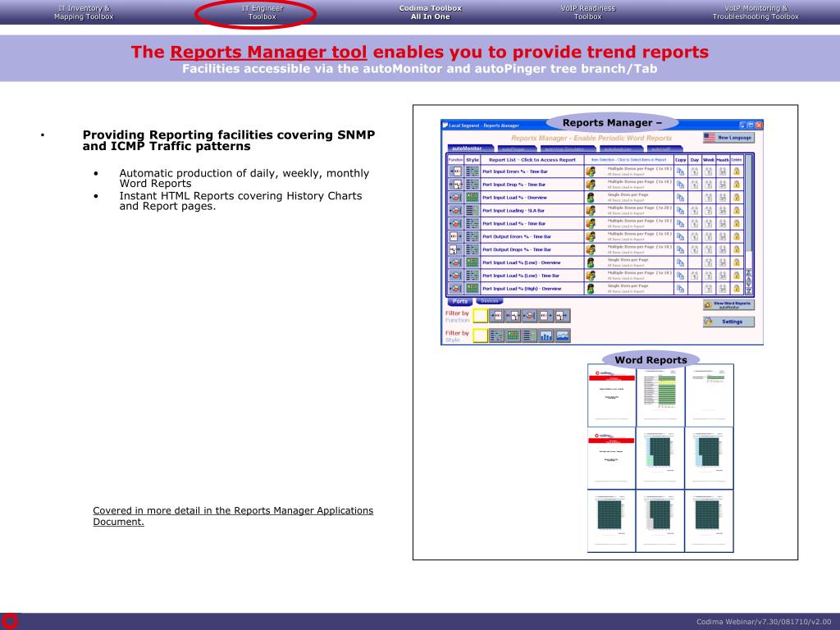Filter by function: output errors icon

pyautogui.click(x=546, y=316)
